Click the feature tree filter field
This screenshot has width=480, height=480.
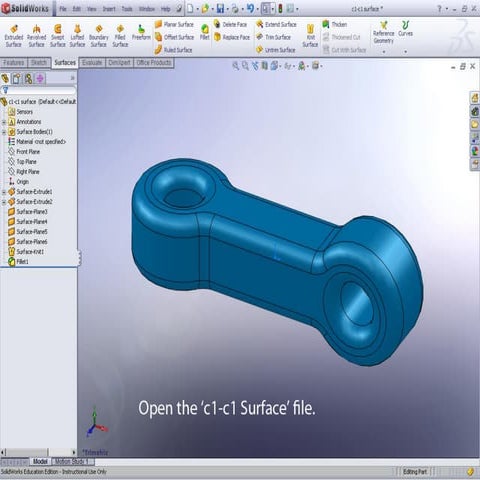click(x=39, y=90)
